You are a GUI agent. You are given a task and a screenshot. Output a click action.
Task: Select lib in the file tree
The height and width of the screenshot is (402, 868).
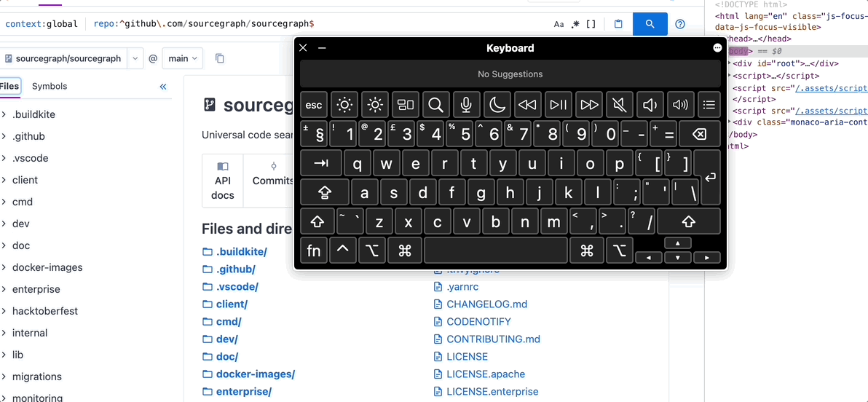(x=17, y=355)
